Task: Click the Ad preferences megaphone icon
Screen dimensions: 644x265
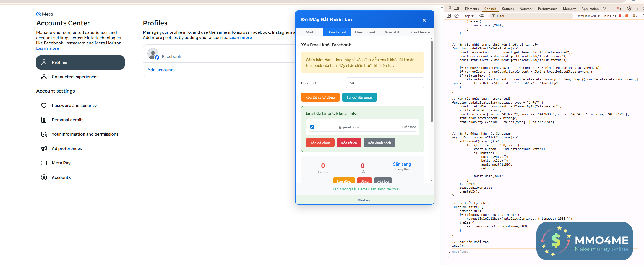Action: tap(44, 149)
